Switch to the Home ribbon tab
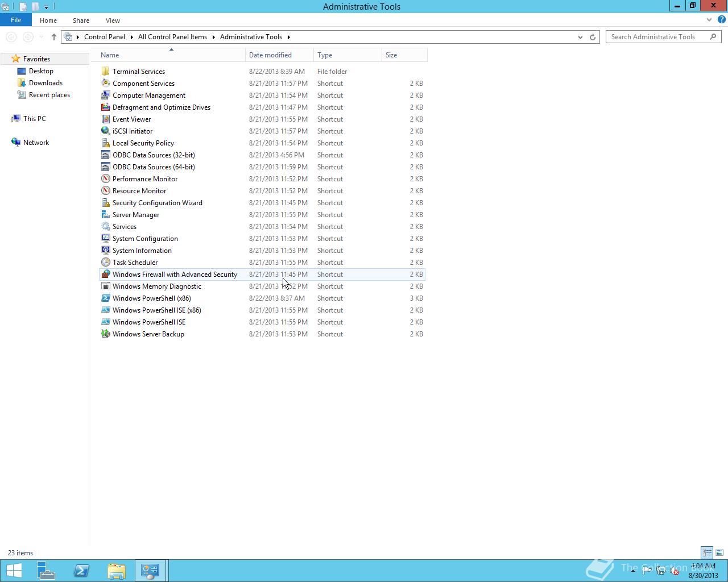The width and height of the screenshot is (728, 582). point(48,20)
